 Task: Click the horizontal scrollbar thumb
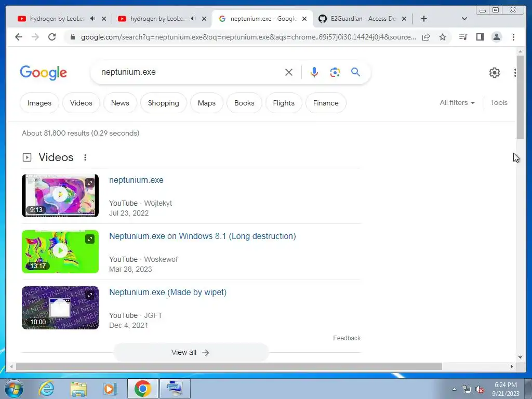click(x=229, y=366)
